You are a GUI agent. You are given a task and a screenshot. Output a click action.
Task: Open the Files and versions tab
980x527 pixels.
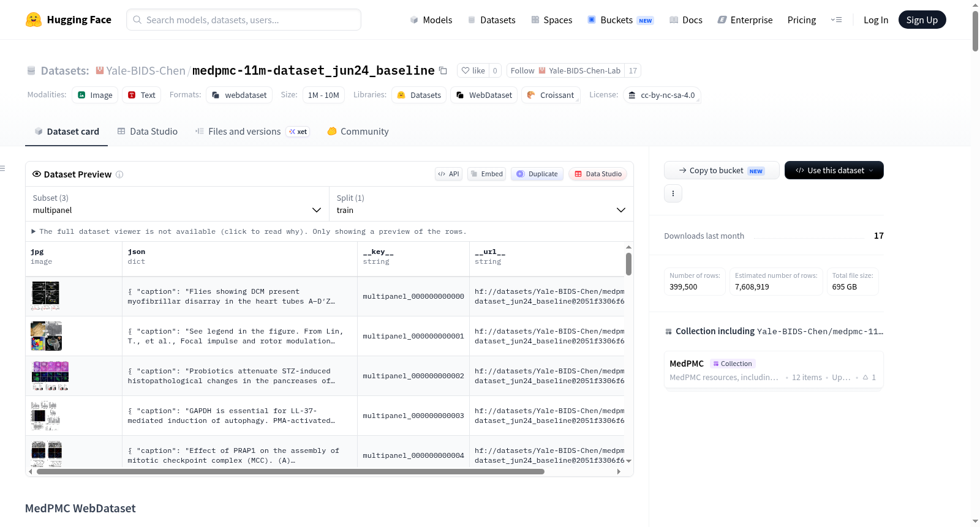[252, 132]
